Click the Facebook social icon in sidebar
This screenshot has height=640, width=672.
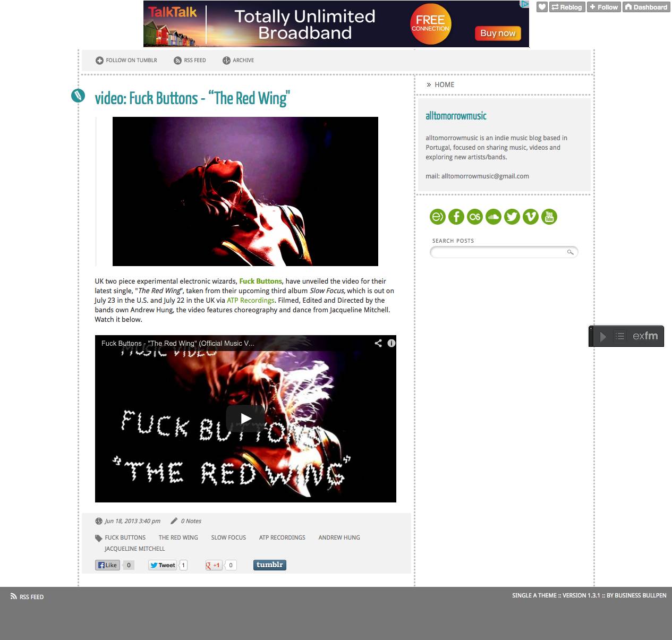[x=456, y=217]
